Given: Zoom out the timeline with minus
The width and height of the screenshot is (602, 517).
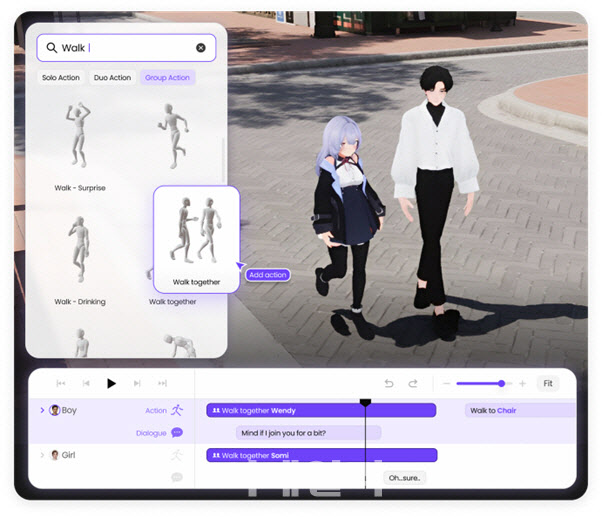Looking at the screenshot, I should [x=446, y=383].
